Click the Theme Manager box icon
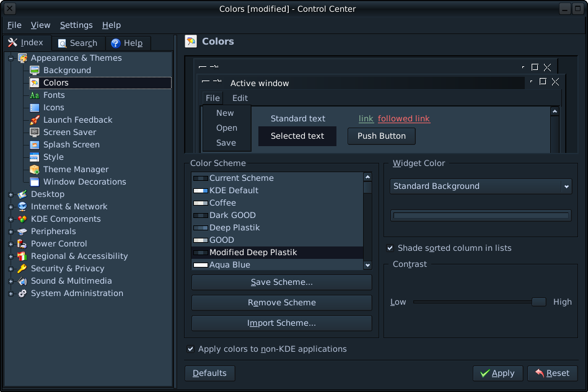This screenshot has height=392, width=588. [35, 170]
